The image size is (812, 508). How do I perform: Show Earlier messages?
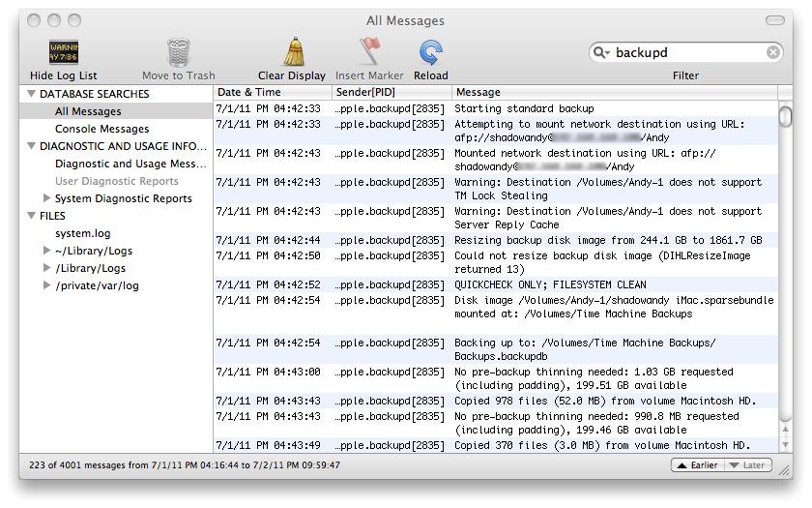point(696,465)
